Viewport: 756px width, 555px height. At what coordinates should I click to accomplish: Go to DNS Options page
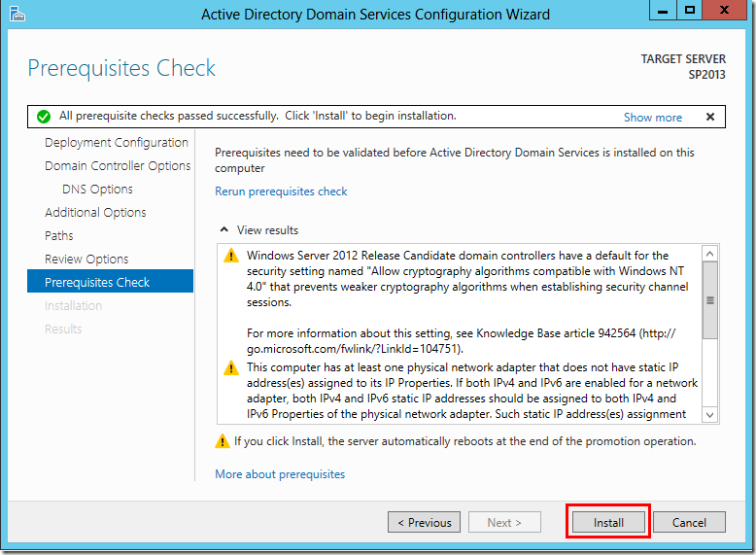(97, 190)
